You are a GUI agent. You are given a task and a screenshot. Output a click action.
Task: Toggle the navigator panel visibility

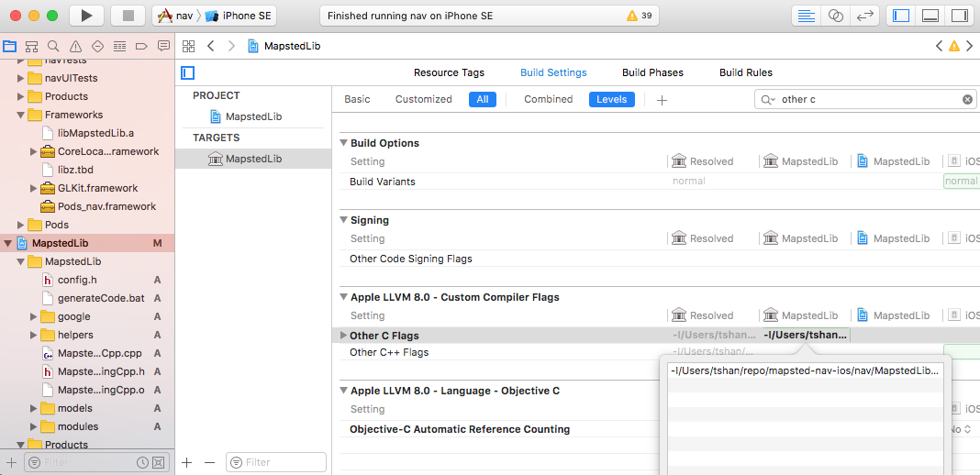point(901,16)
